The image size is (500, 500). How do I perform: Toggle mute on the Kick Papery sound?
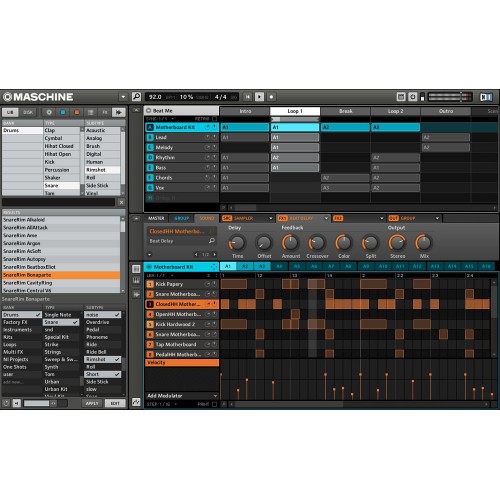(207, 284)
